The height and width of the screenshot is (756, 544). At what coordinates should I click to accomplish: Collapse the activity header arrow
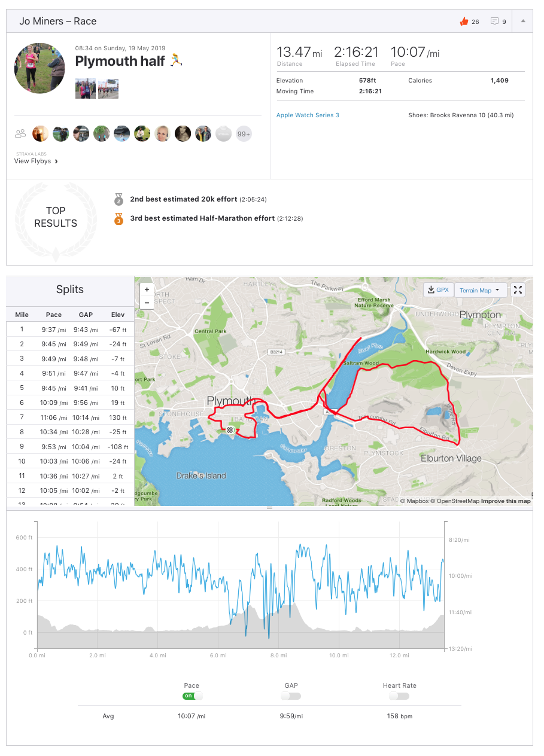[x=523, y=21]
